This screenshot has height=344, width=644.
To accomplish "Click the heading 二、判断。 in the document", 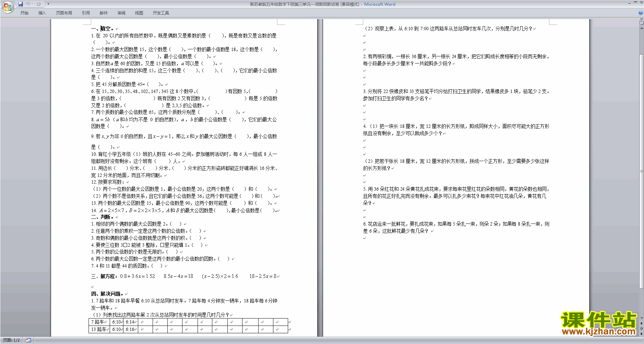I will point(102,217).
